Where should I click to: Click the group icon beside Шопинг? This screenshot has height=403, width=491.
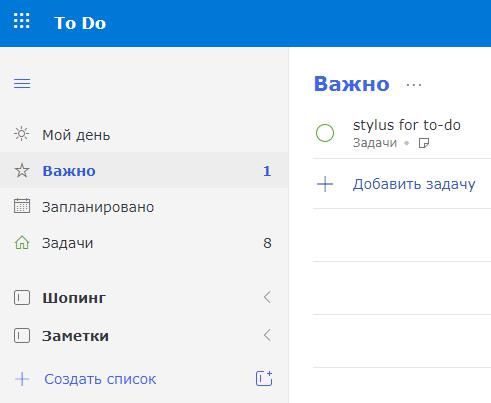(22, 298)
